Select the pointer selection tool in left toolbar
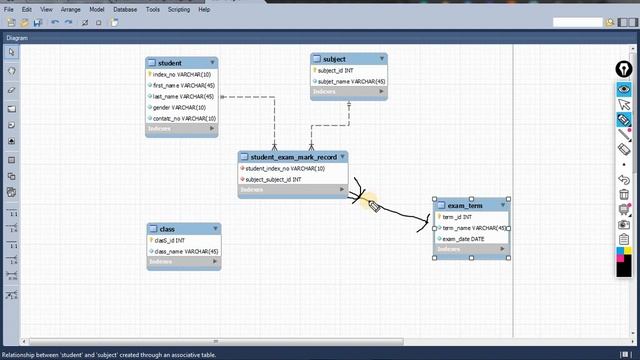Screen dimensions: 640x360 click(11, 52)
